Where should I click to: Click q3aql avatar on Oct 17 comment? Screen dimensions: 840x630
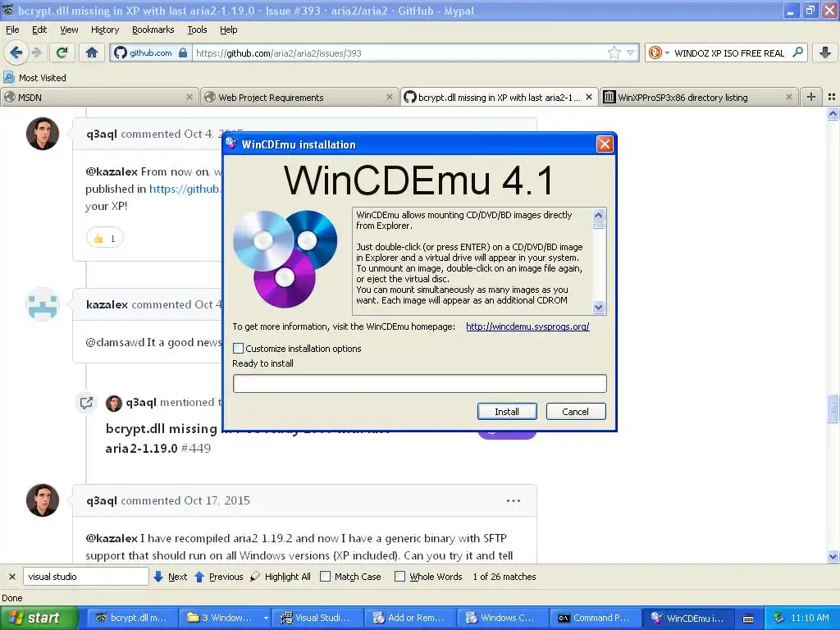point(43,500)
